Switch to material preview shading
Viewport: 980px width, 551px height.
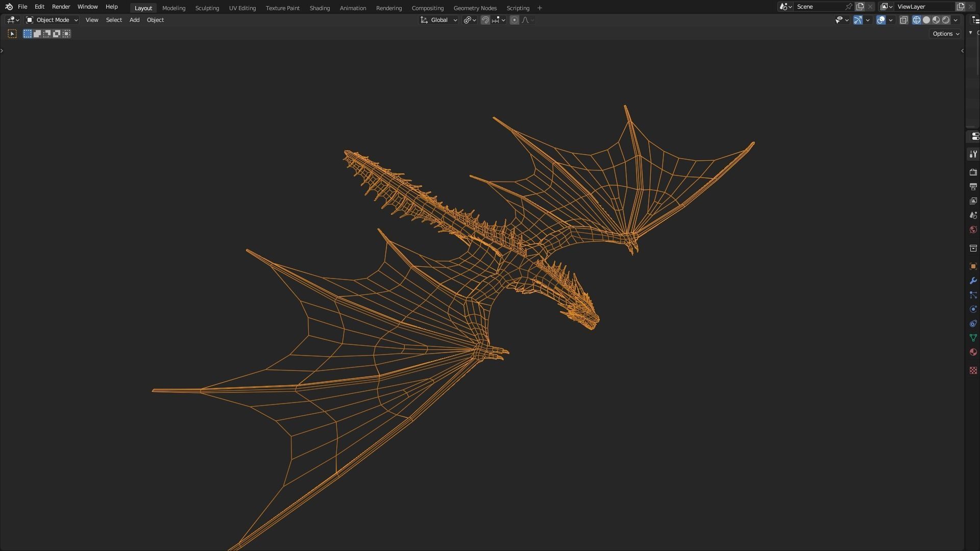pos(936,20)
